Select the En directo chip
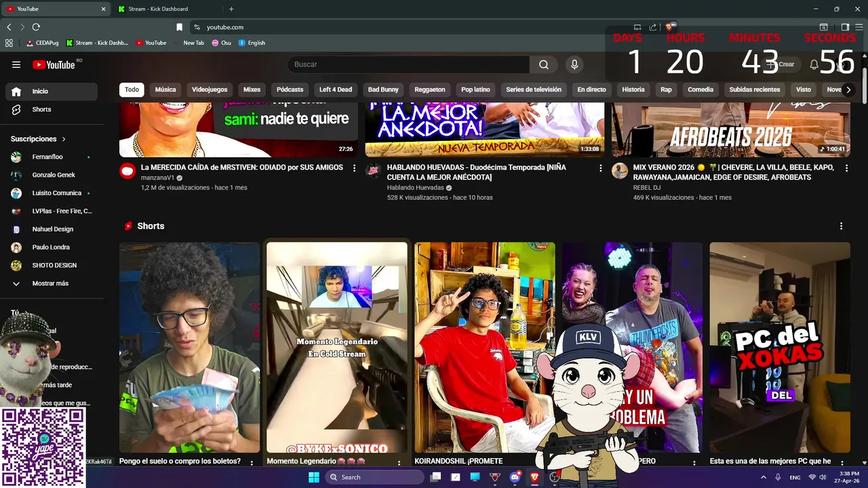Screen dimensions: 868x488 pos(591,89)
